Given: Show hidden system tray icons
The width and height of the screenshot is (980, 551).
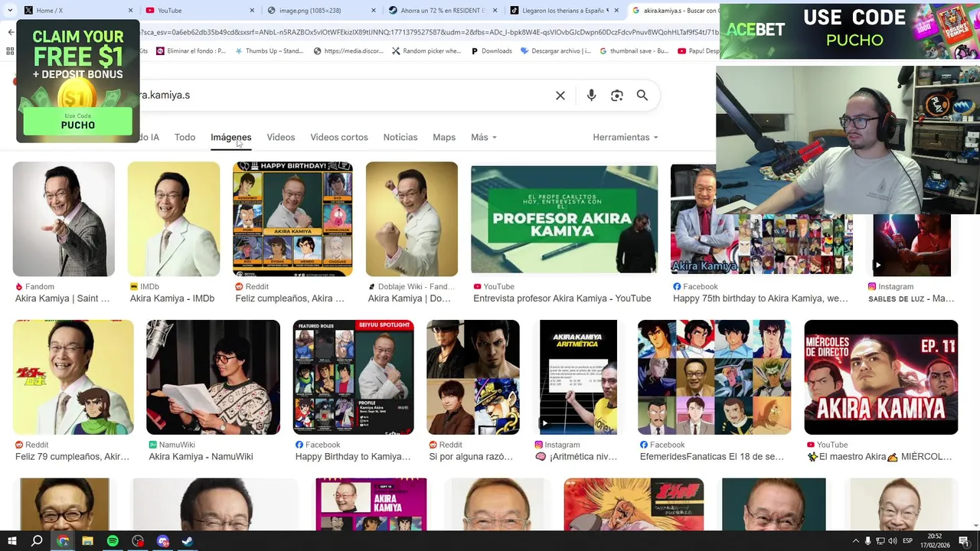Looking at the screenshot, I should click(856, 541).
